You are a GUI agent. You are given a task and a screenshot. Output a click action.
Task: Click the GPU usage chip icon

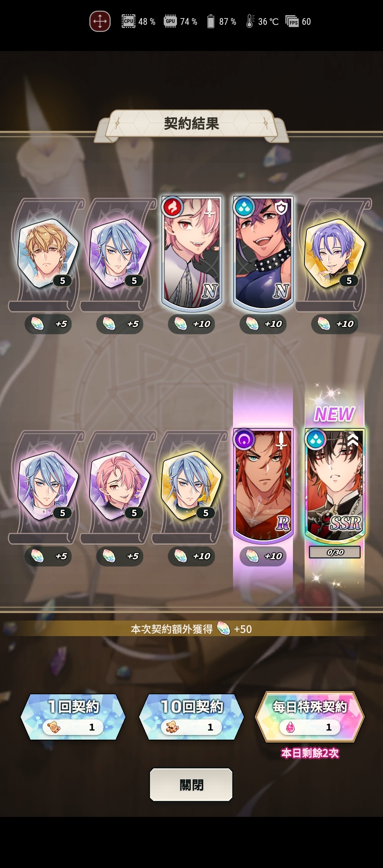point(170,21)
